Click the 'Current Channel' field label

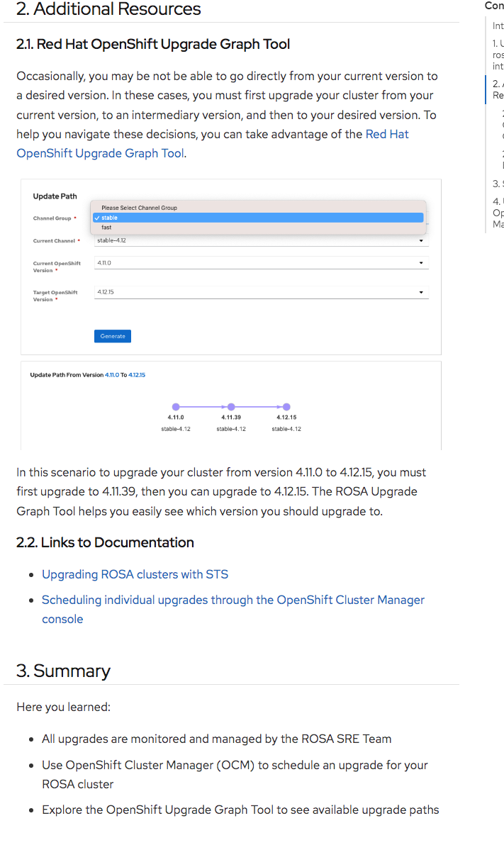[54, 241]
